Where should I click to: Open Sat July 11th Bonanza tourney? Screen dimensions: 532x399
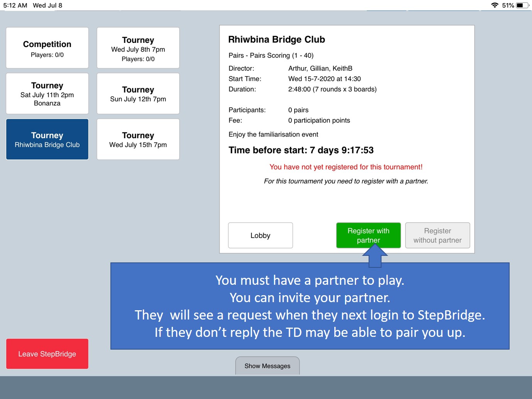click(47, 94)
